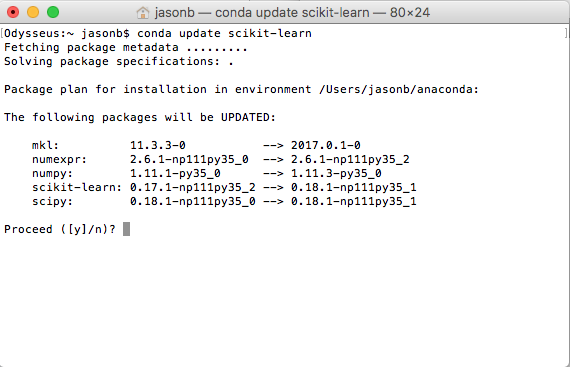Place cursor at the Proceed prompt block
Viewport: 570px width, 367px height.
tap(127, 229)
